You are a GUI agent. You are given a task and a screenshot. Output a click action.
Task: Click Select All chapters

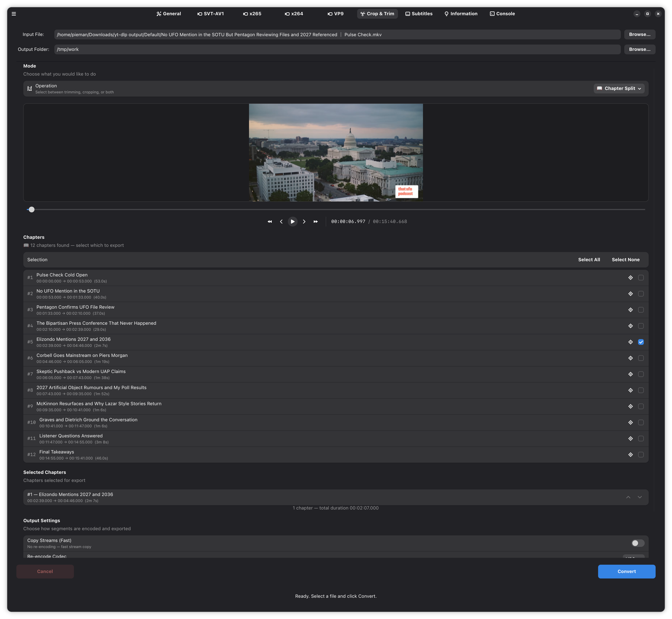(x=589, y=259)
